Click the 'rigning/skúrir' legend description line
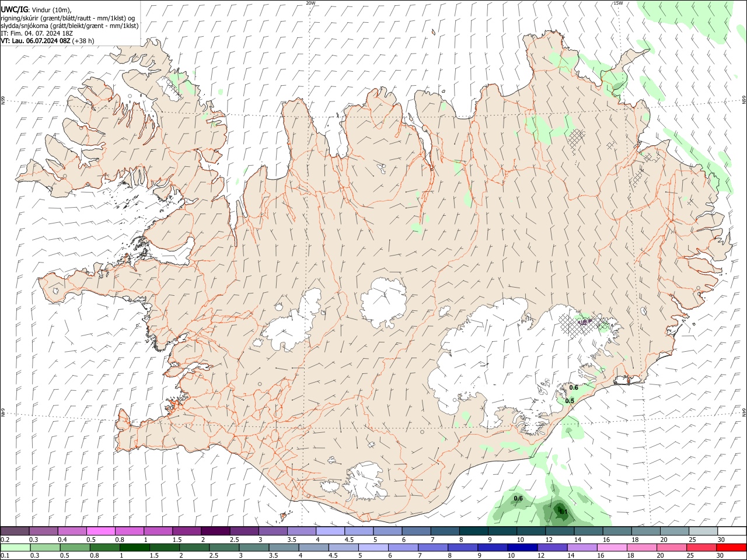The image size is (747, 560). click(68, 17)
